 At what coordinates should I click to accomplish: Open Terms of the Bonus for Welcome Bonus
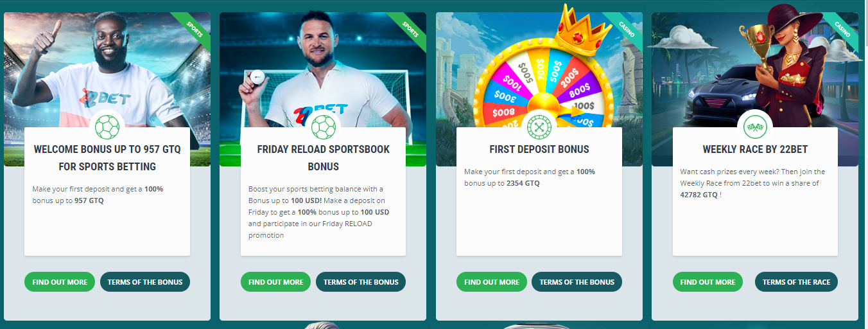pos(145,281)
